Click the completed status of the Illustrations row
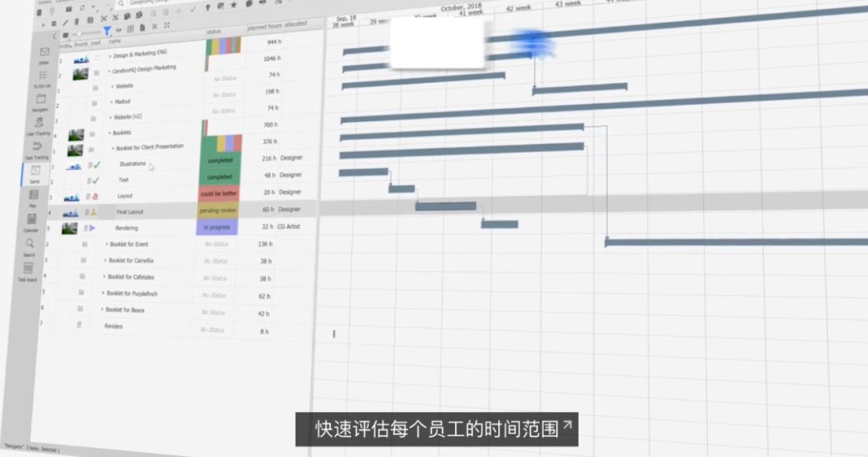The width and height of the screenshot is (868, 457). pyautogui.click(x=219, y=161)
